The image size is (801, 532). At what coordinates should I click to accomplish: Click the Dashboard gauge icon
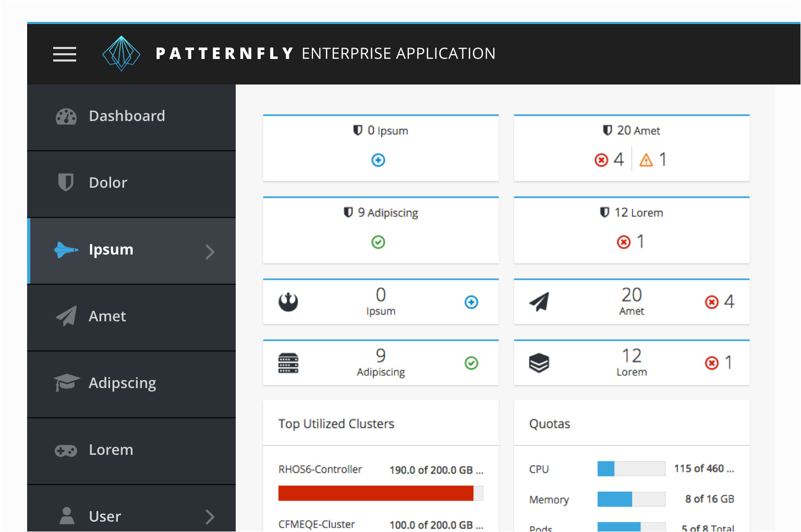[x=66, y=116]
